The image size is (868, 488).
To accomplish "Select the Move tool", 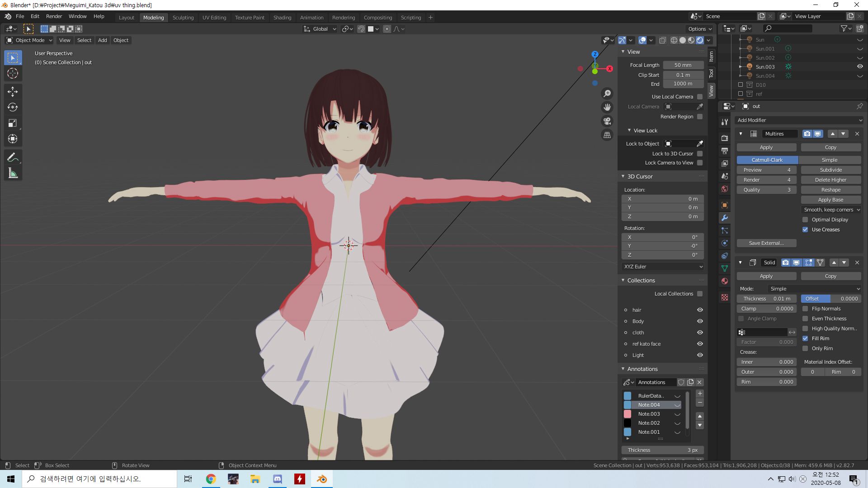I will [13, 92].
